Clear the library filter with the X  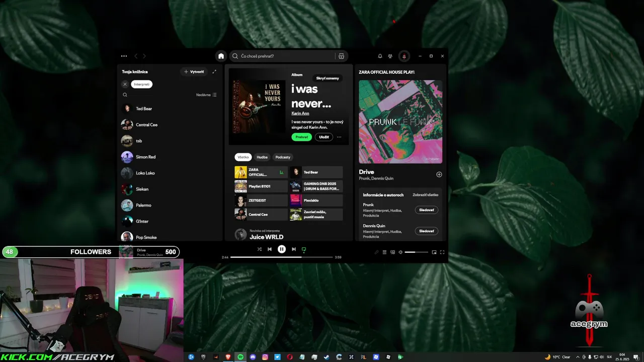click(125, 84)
